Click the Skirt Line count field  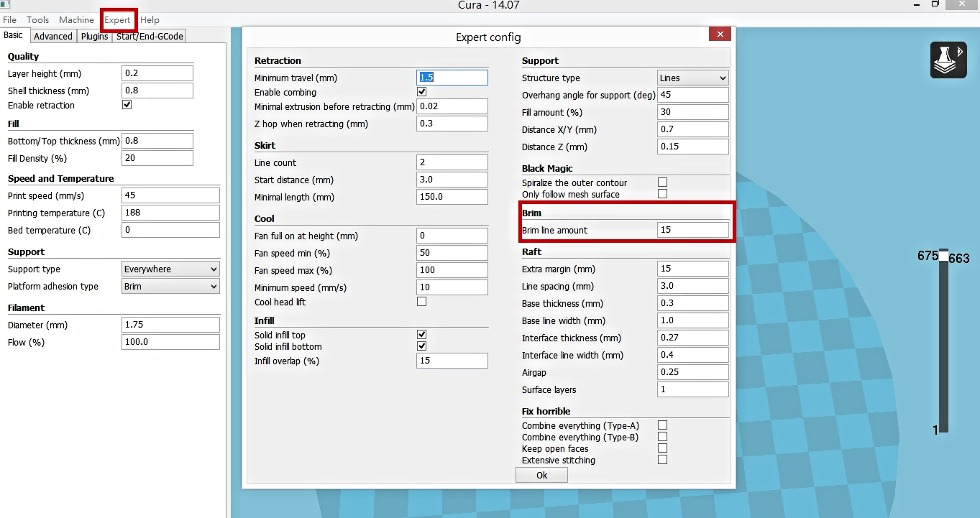click(452, 162)
